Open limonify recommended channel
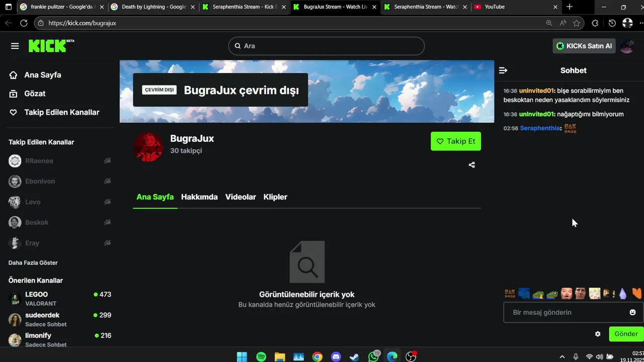The width and height of the screenshot is (644, 362). click(60, 339)
